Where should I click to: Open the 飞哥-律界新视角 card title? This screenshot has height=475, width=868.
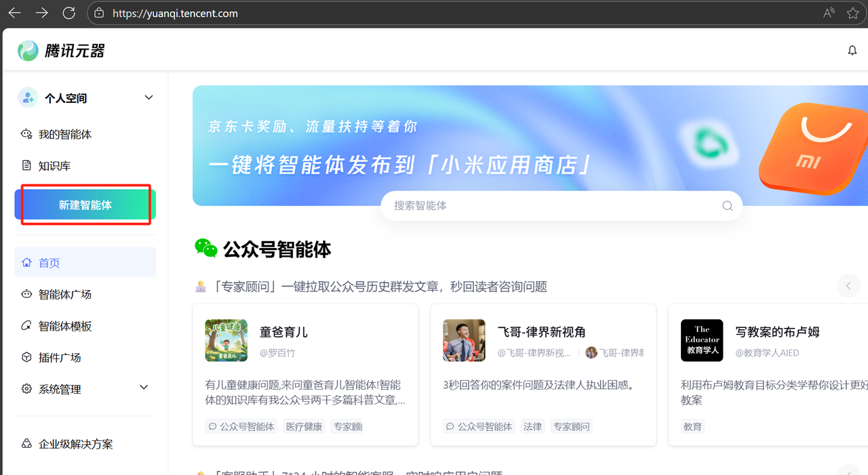(541, 332)
